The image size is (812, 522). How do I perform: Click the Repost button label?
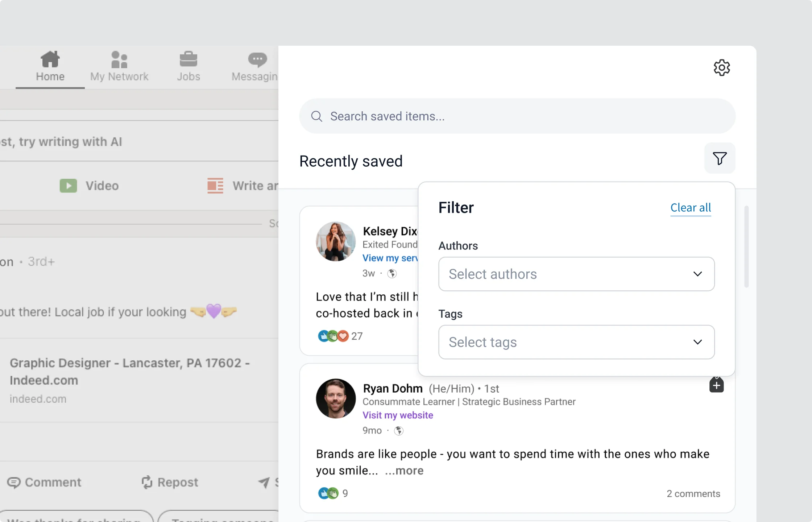coord(178,482)
